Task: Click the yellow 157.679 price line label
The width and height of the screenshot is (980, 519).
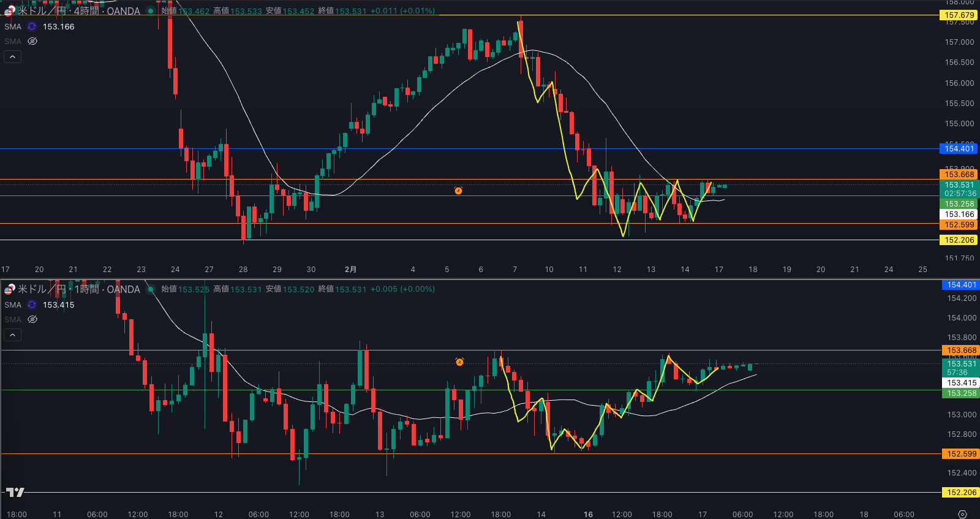Action: click(x=959, y=15)
